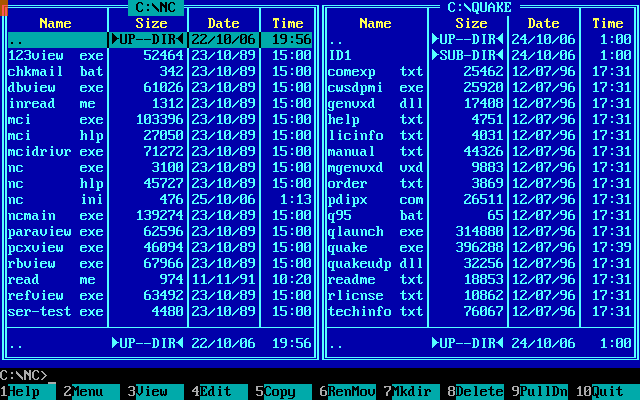Click the size value 139274
Screen dimensions: 640x400
[x=160, y=216]
